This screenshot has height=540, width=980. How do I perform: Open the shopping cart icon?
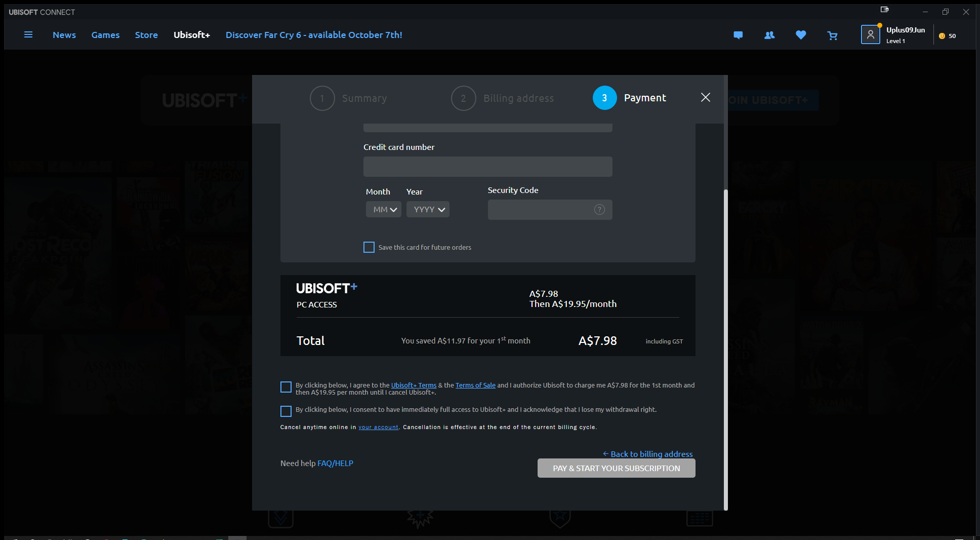pyautogui.click(x=832, y=35)
